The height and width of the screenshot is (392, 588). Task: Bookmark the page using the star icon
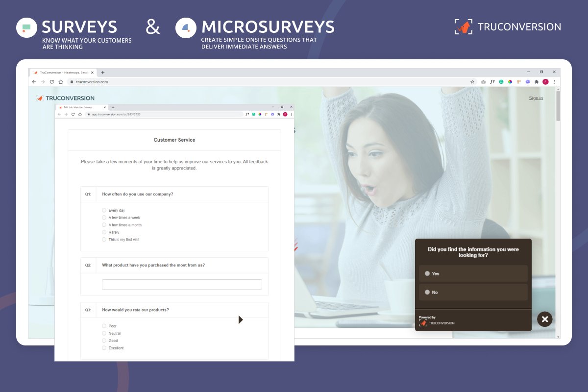click(x=472, y=82)
